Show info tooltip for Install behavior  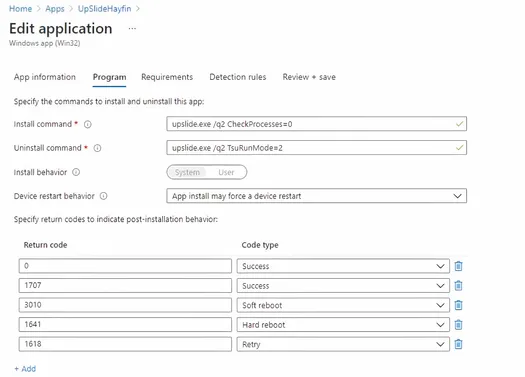(76, 172)
